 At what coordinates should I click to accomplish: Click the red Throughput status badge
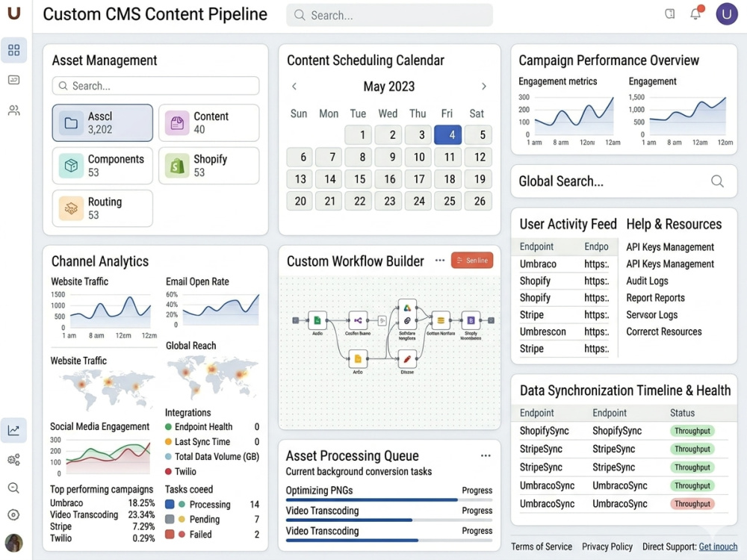pos(692,504)
